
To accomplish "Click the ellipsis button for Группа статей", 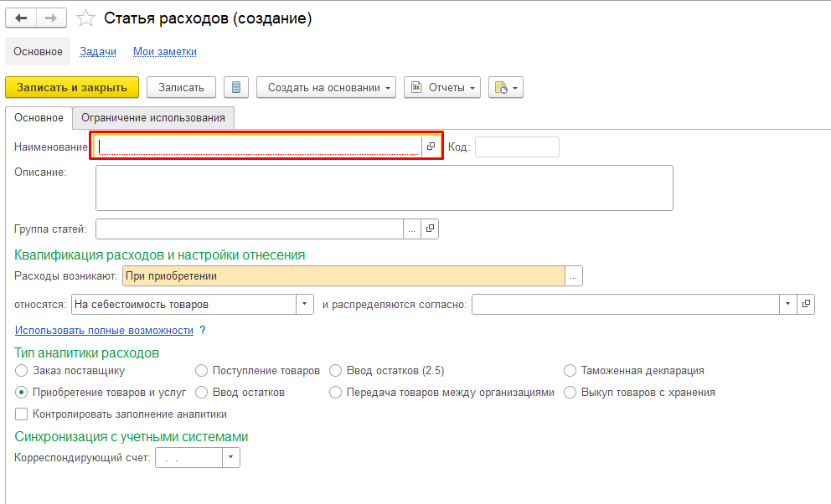I will click(x=411, y=229).
